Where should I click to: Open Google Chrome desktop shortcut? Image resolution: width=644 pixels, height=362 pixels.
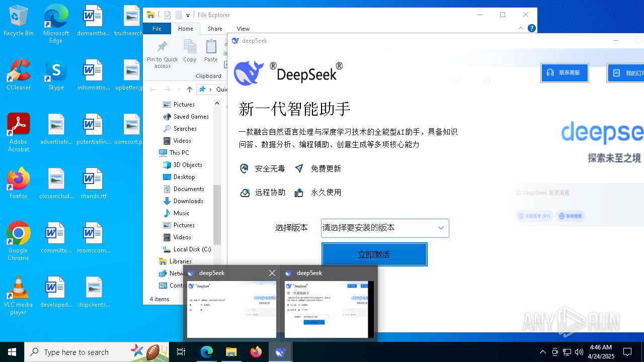click(19, 241)
